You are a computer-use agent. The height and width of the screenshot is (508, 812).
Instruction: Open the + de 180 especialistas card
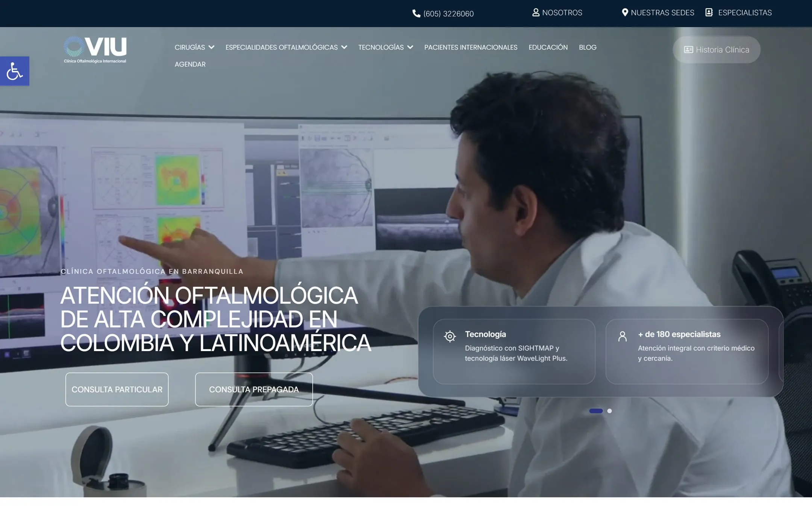click(x=687, y=351)
